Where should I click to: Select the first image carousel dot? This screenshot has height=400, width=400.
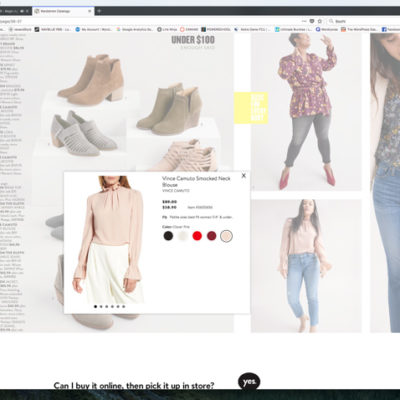point(96,306)
